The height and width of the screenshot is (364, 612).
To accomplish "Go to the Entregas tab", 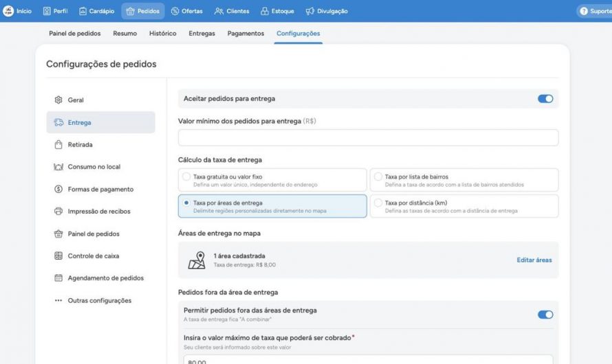I will tap(201, 34).
